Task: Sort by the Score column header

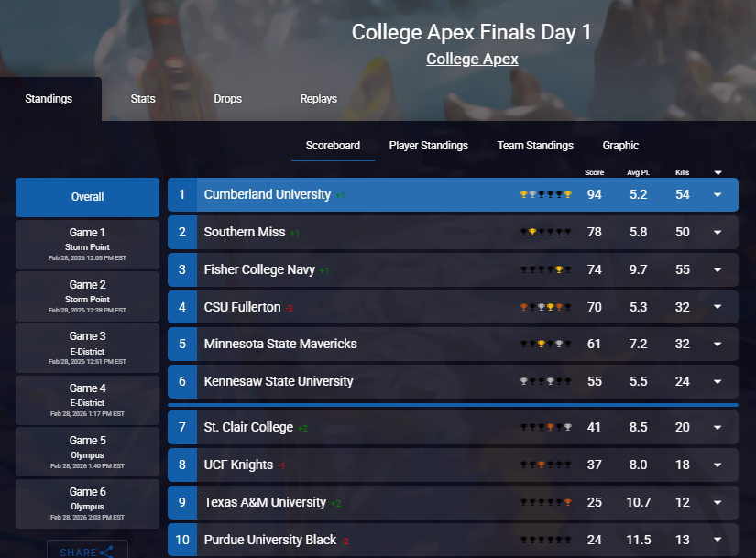Action: [594, 172]
